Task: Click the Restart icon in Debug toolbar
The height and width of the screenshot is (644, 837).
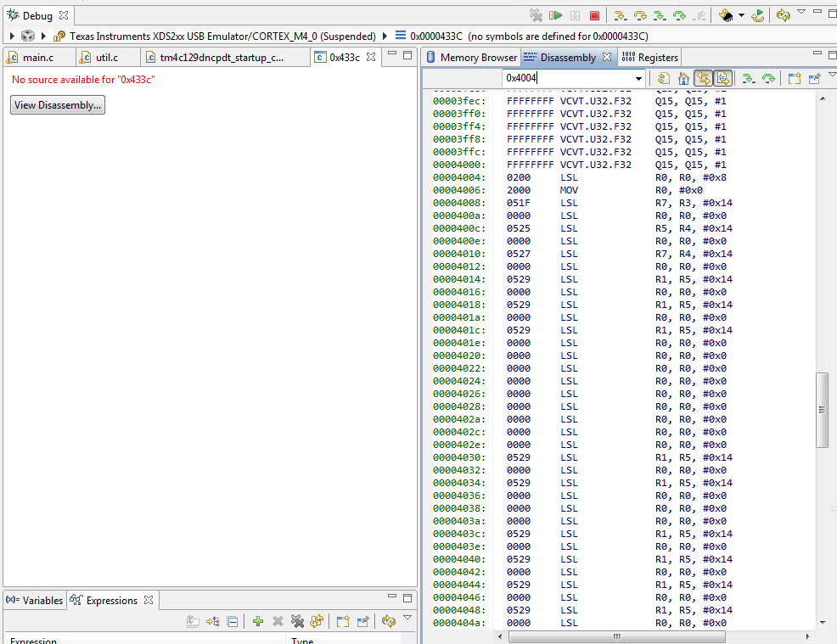Action: pyautogui.click(x=757, y=15)
